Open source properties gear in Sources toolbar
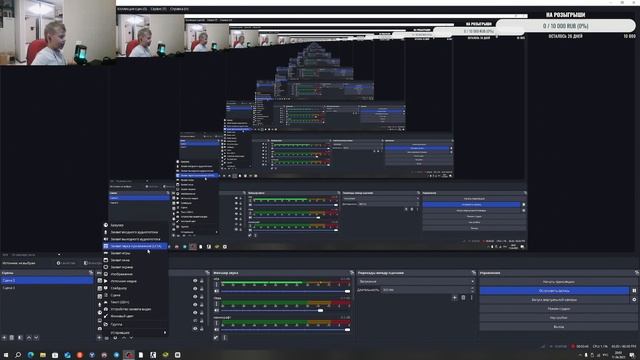640x360 pixels. coord(115,338)
